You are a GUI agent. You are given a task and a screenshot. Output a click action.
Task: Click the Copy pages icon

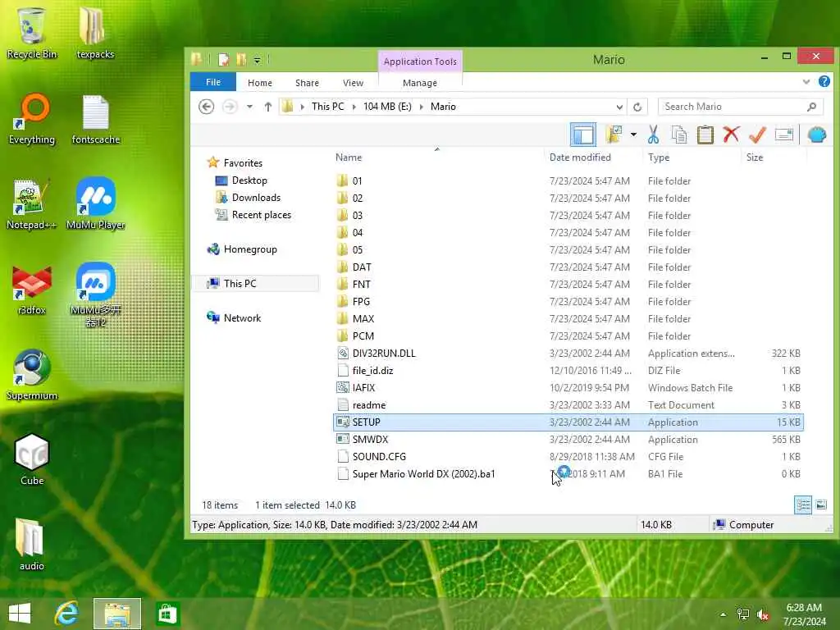click(x=679, y=135)
